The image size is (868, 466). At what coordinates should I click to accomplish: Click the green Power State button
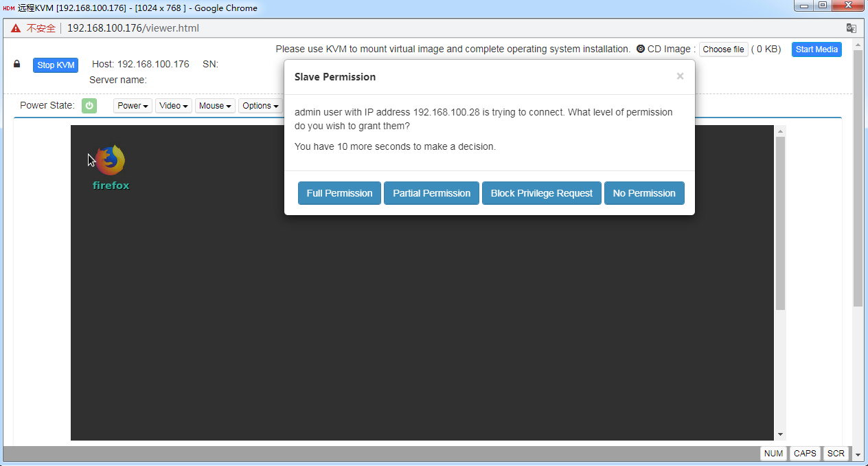89,106
